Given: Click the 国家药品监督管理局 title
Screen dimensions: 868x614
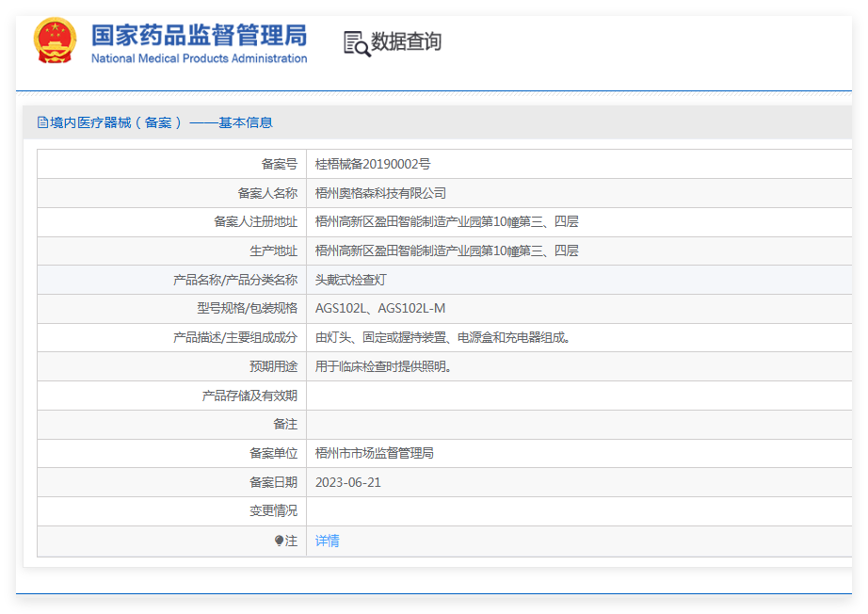Looking at the screenshot, I should click(x=199, y=36).
